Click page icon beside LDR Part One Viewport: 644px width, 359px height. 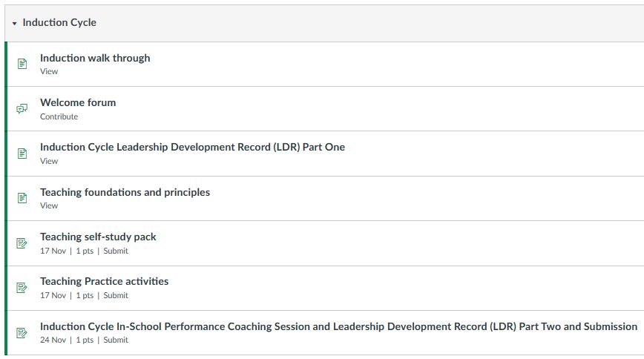tap(22, 154)
